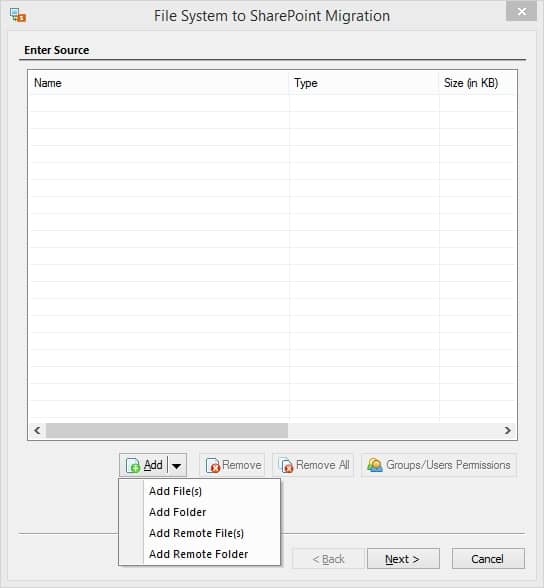Click the Remove All button
This screenshot has width=544, height=588.
313,465
